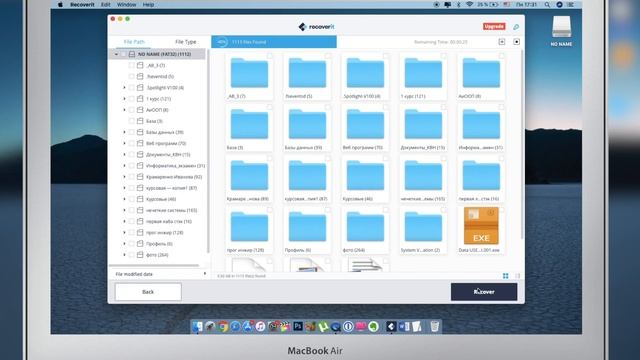Image resolution: width=640 pixels, height=360 pixels.
Task: Open Finder in the Dock
Action: [x=198, y=327]
